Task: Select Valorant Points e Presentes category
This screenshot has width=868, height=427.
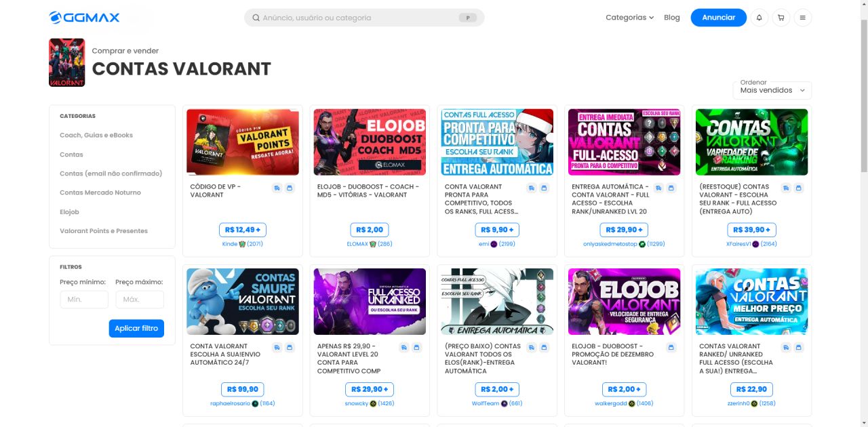Action: [104, 231]
